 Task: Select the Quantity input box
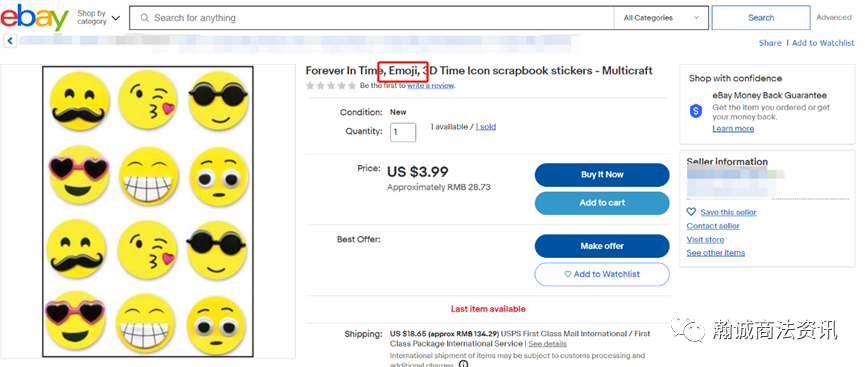point(403,132)
